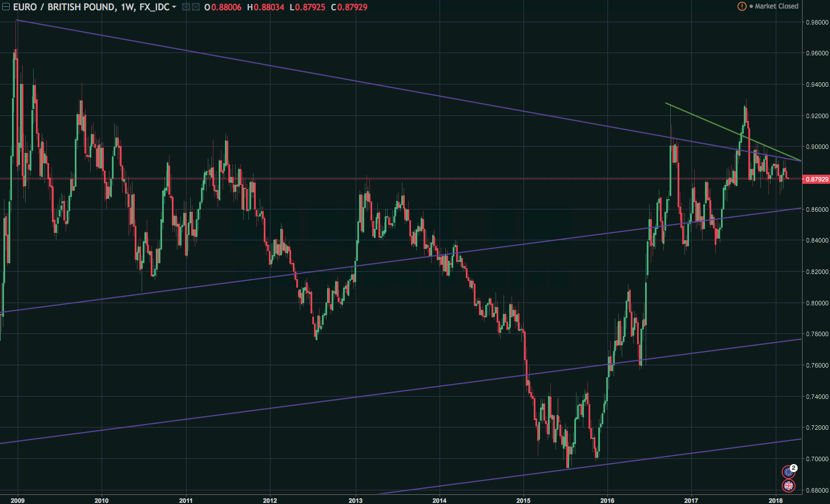Click the 0.92000 price scale label
Viewport: 830px width, 504px height.
tap(817, 116)
